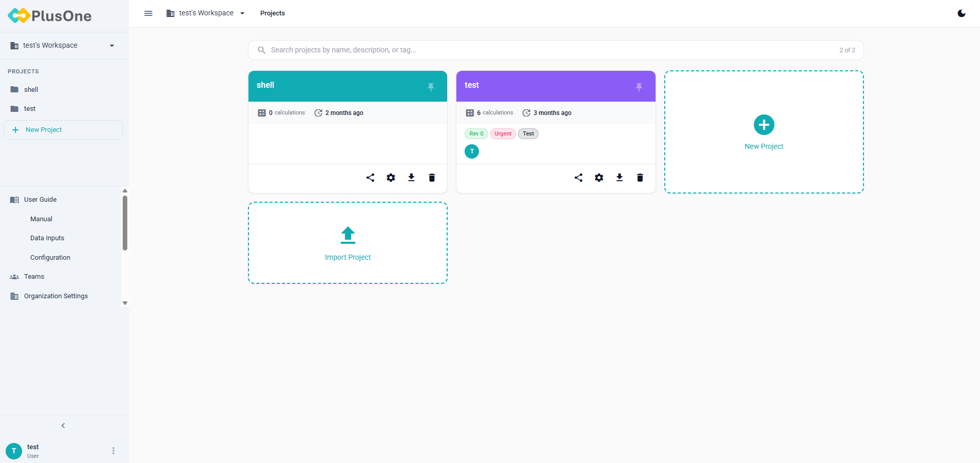
Task: Toggle dark mode moon icon
Action: pos(962,13)
